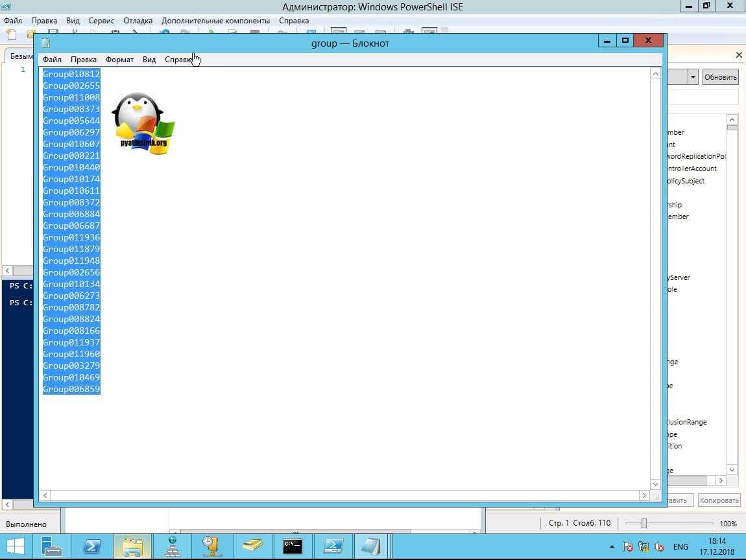Viewport: 746px width, 560px height.
Task: Switch to PowerShell ISE taskbar icon beside Notepad
Action: click(x=333, y=546)
